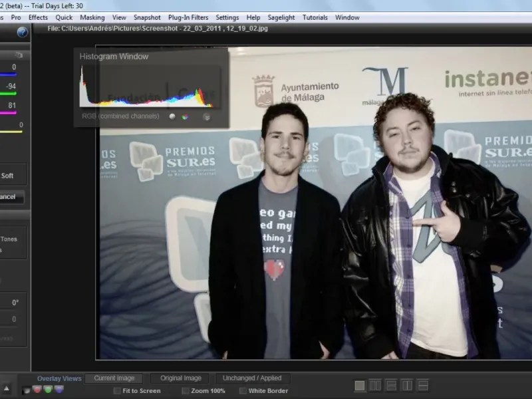The width and height of the screenshot is (532, 399).
Task: Open the Pro menu
Action: pos(16,18)
